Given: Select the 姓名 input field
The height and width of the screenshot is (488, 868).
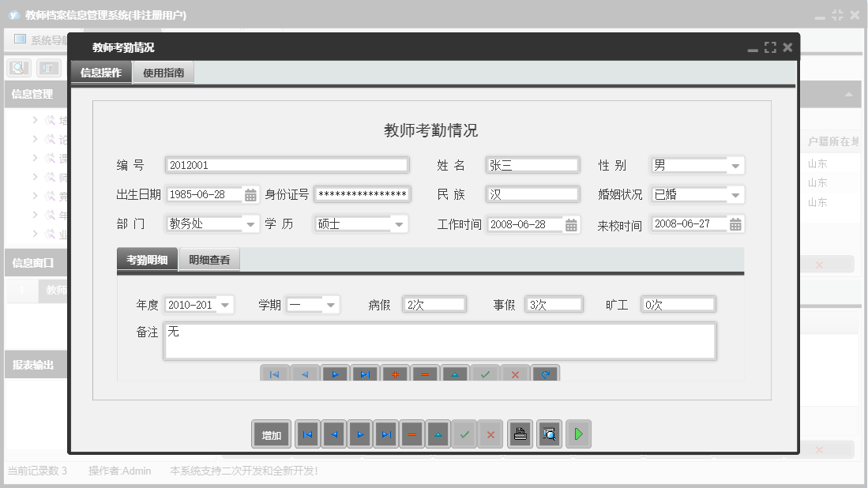Looking at the screenshot, I should click(x=532, y=166).
